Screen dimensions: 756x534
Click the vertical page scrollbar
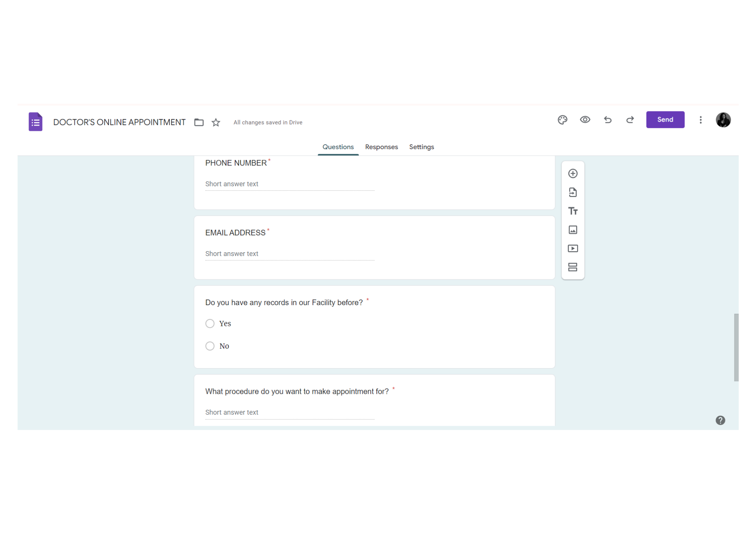click(736, 347)
